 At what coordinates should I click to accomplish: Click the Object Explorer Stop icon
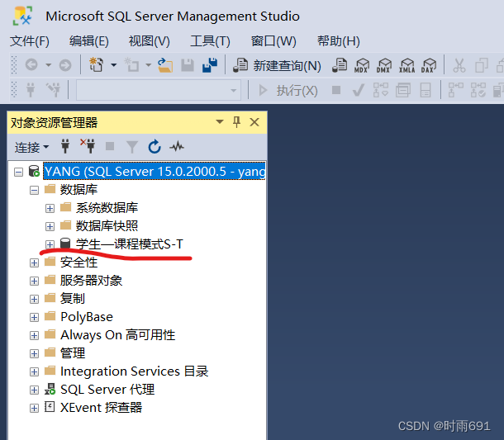click(x=110, y=146)
